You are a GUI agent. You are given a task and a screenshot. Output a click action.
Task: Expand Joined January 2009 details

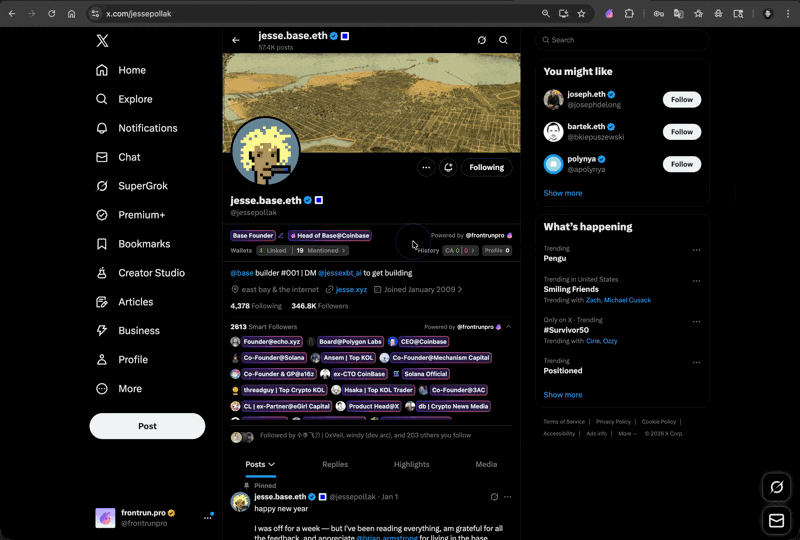click(418, 289)
